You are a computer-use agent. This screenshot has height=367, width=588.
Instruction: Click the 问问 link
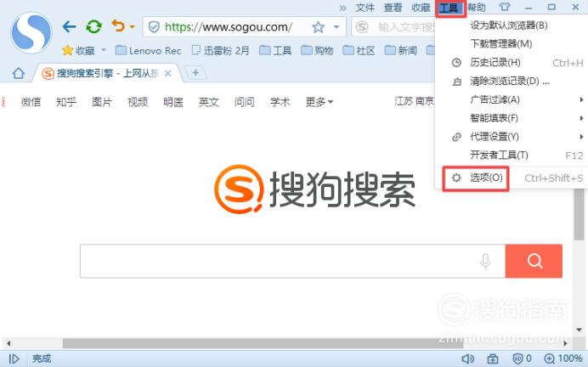click(245, 102)
